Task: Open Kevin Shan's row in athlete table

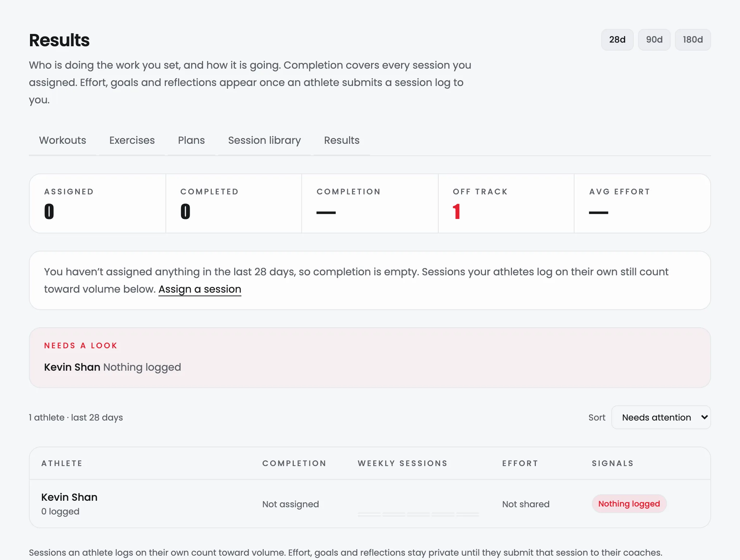Action: (370, 504)
